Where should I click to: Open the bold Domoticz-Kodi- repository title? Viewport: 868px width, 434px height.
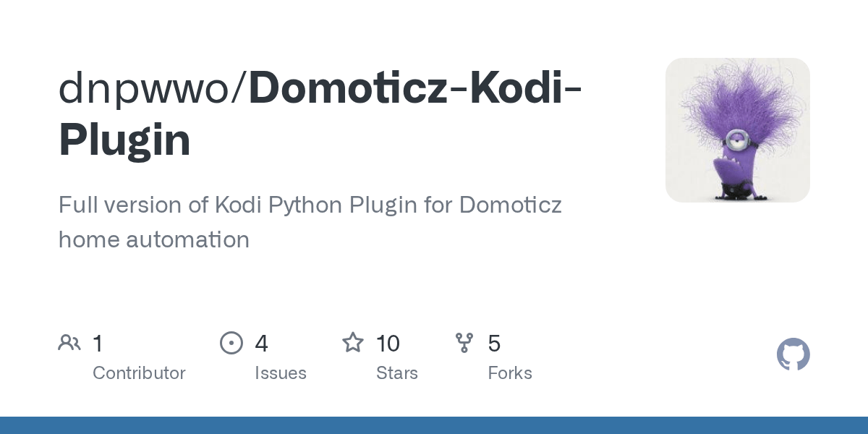tap(416, 87)
